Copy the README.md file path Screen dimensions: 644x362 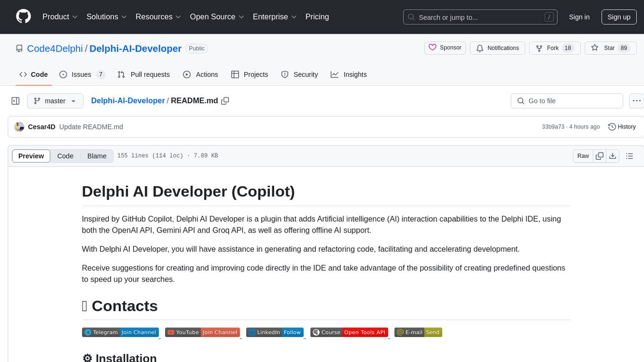[x=225, y=101]
